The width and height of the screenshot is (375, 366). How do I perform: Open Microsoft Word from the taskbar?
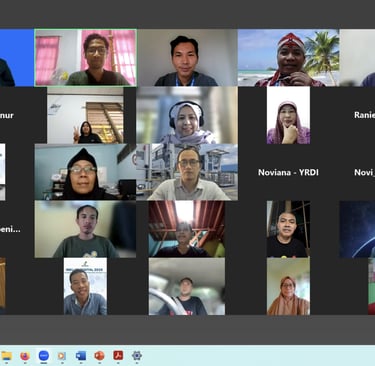click(x=81, y=356)
